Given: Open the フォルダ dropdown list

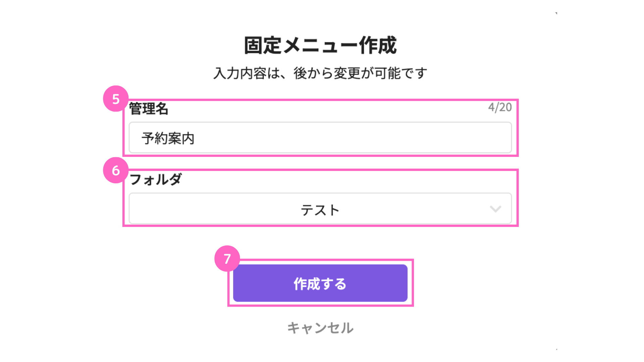Looking at the screenshot, I should coord(320,208).
